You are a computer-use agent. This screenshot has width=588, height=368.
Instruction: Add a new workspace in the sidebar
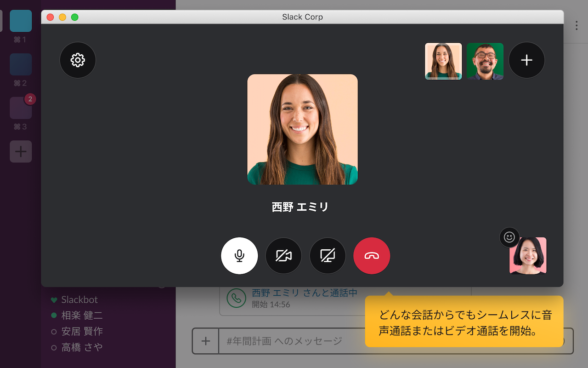[21, 151]
